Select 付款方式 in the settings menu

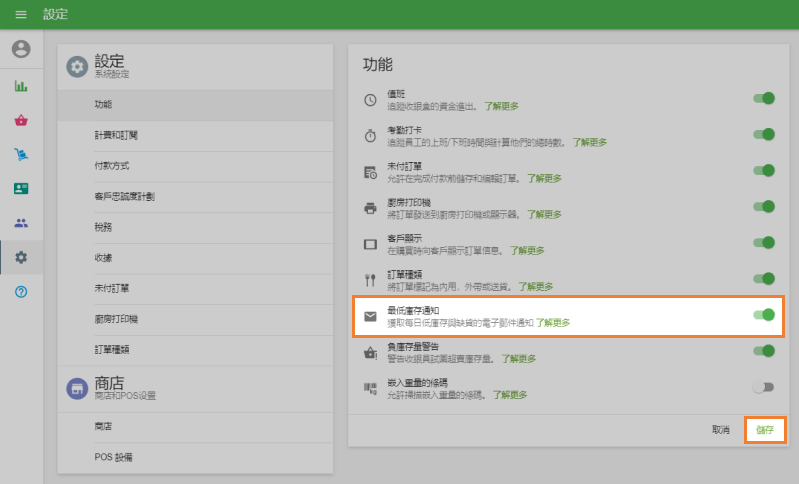[x=195, y=166]
